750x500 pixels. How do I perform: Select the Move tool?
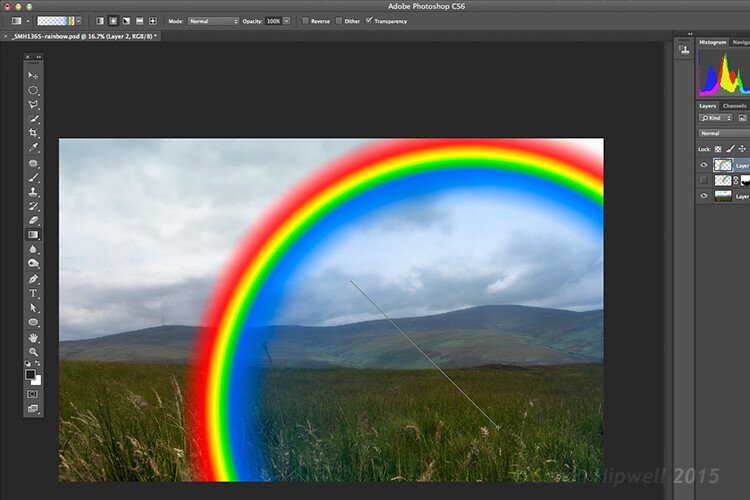tap(33, 76)
